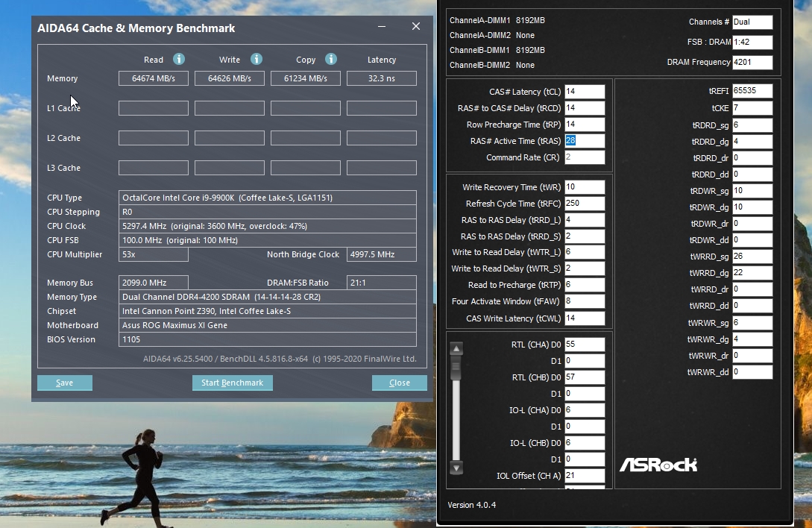Click the tCKE value field
The height and width of the screenshot is (528, 812).
(x=752, y=108)
